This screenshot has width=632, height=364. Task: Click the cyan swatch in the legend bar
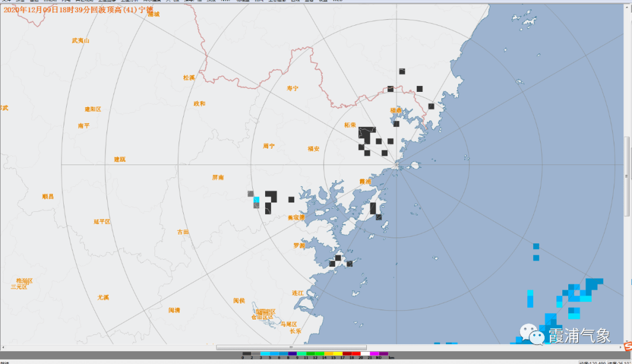point(265,353)
